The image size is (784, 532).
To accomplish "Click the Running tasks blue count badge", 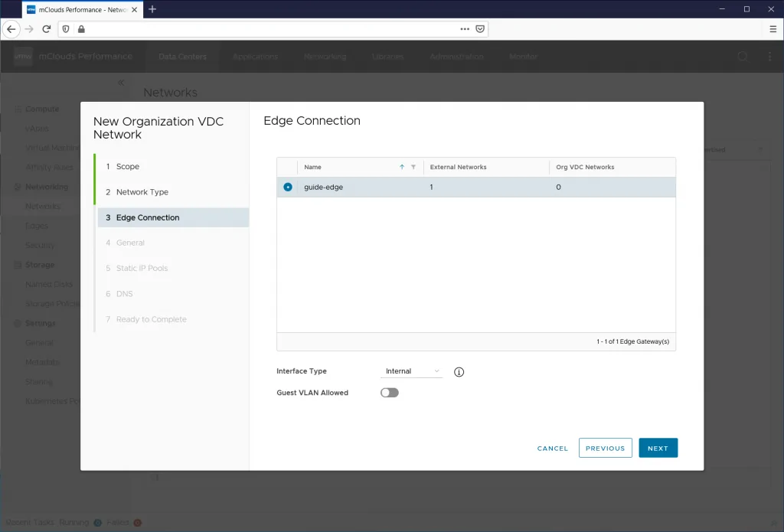I will (x=97, y=523).
